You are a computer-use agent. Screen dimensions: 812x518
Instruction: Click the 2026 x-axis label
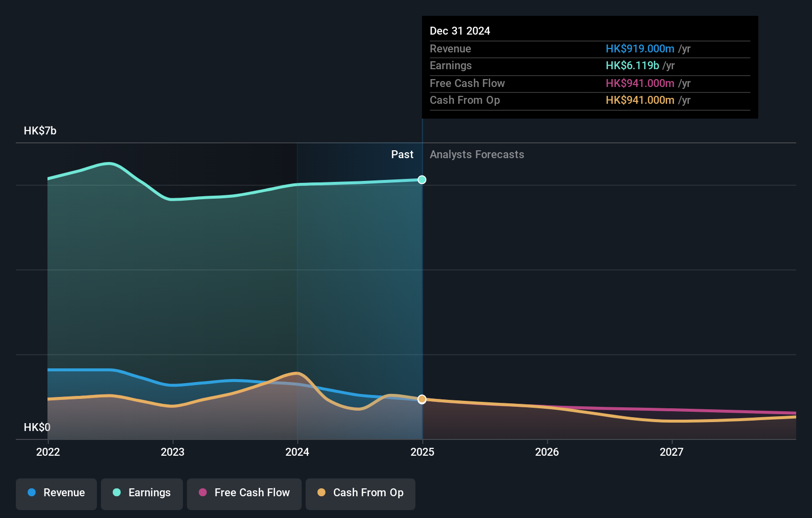point(547,452)
